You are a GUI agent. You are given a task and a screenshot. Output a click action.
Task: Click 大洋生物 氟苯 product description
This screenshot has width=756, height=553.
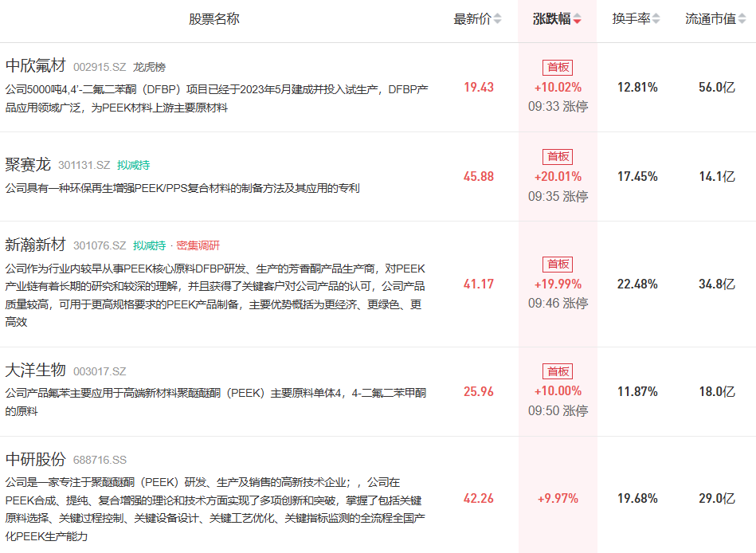point(216,402)
